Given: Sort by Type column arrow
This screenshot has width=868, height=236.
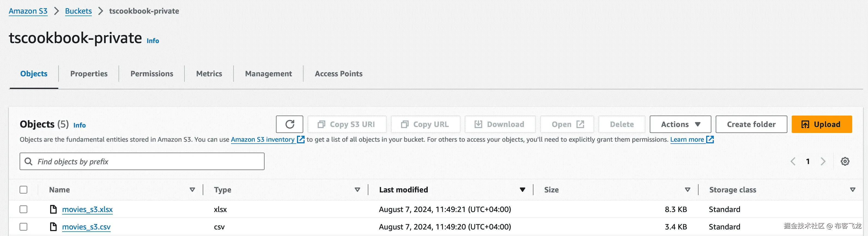Looking at the screenshot, I should coord(357,190).
